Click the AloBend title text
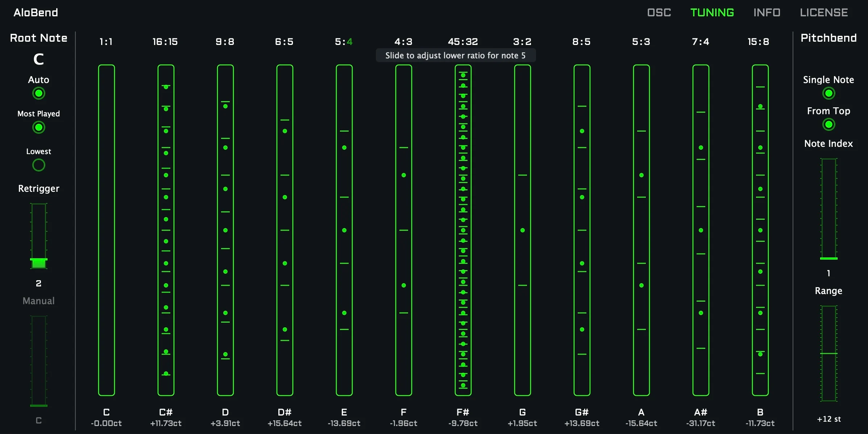 pos(36,12)
